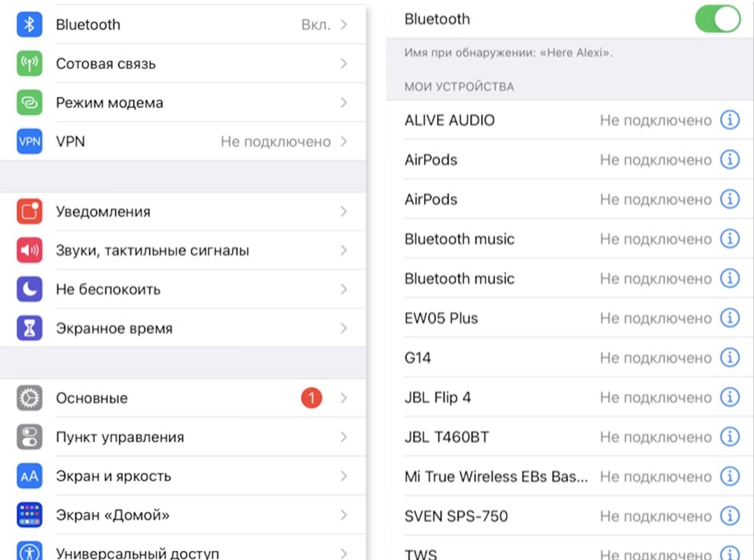Tap the red badge on Основные

(311, 398)
